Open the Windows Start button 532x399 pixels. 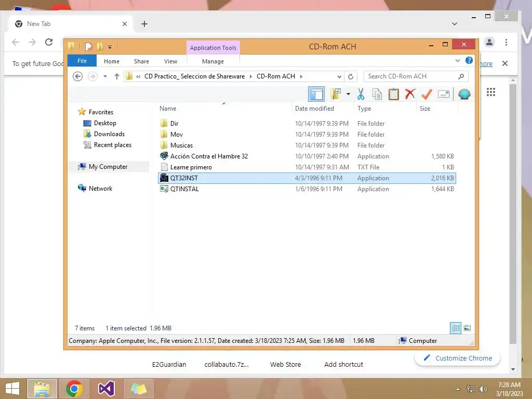pyautogui.click(x=12, y=389)
